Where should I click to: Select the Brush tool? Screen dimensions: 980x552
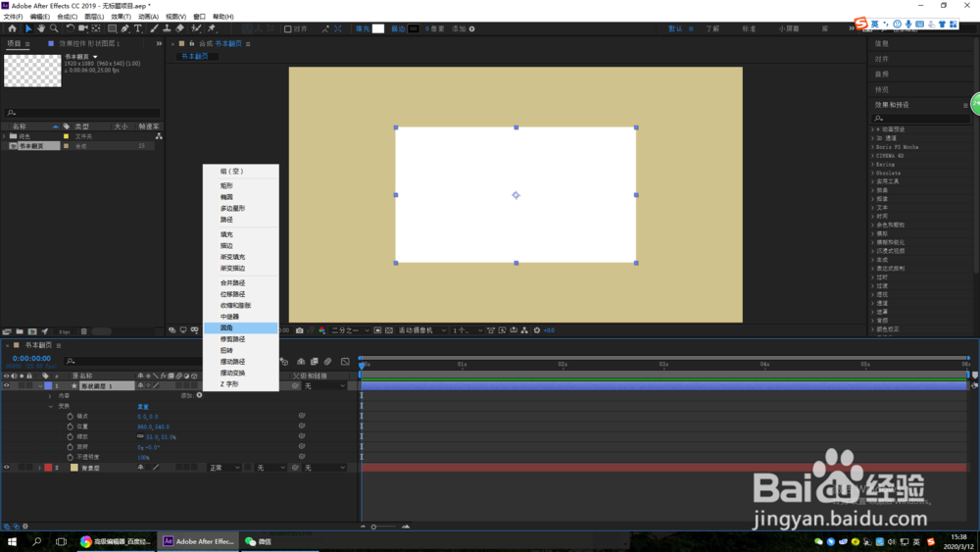coord(155,28)
